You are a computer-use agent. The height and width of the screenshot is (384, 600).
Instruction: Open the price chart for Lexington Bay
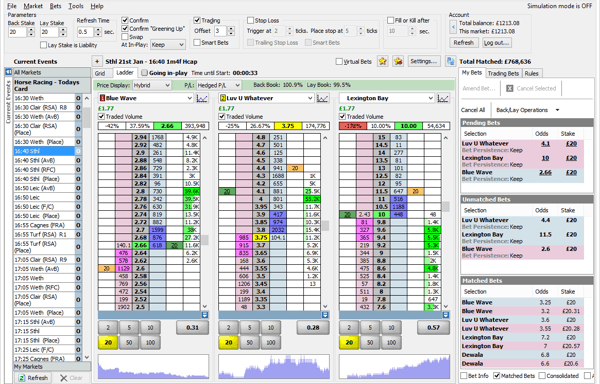[x=443, y=98]
